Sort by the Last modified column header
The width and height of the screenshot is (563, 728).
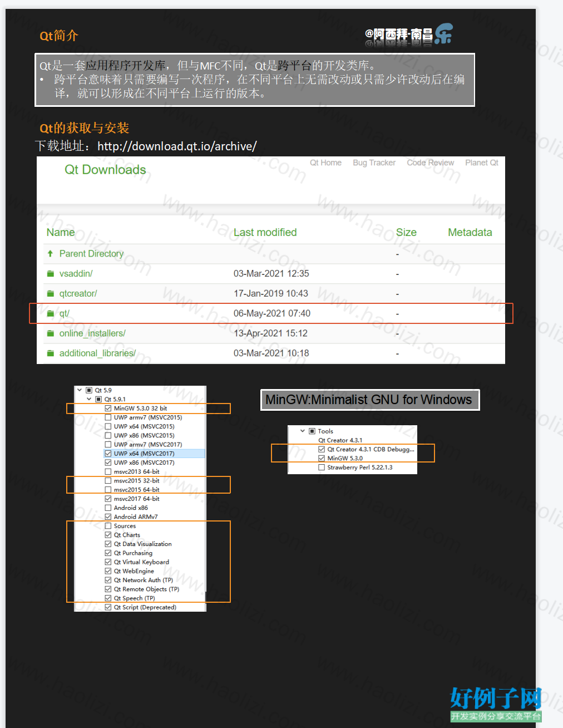point(265,232)
